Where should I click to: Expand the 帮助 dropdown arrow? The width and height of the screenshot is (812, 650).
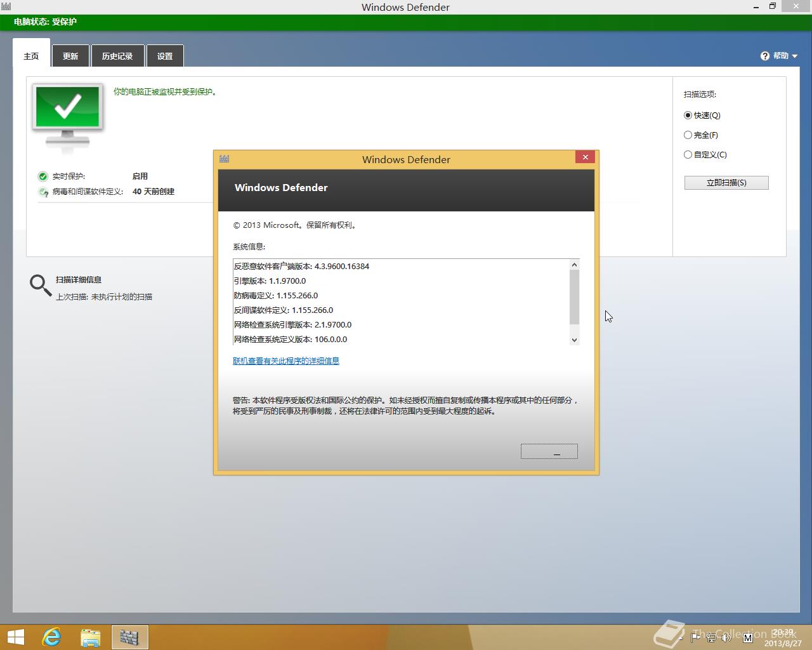pos(795,56)
